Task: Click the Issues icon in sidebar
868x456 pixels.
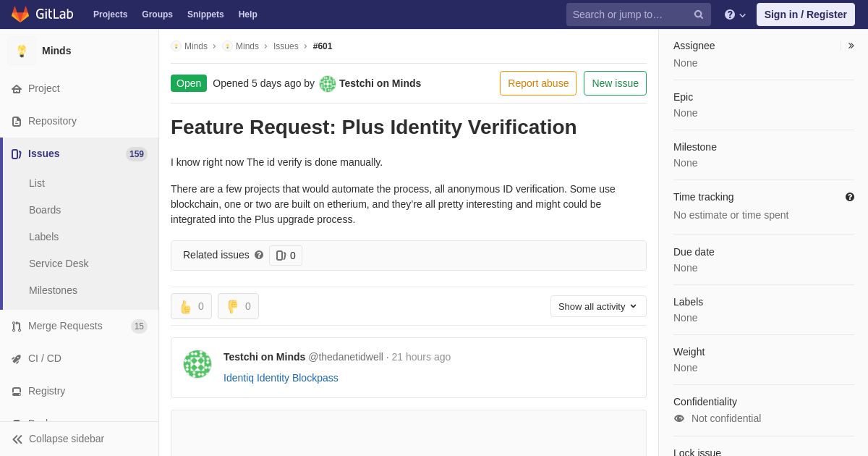Action: pyautogui.click(x=17, y=154)
